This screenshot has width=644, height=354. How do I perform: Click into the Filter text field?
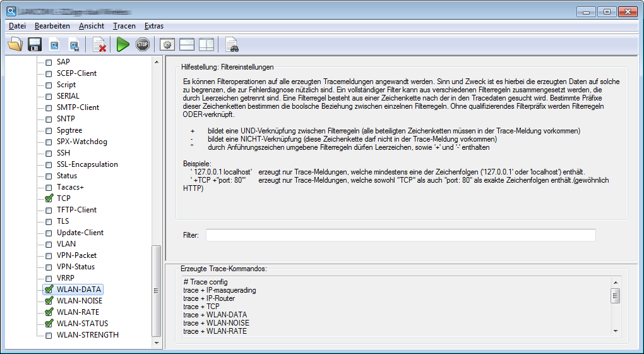point(400,235)
